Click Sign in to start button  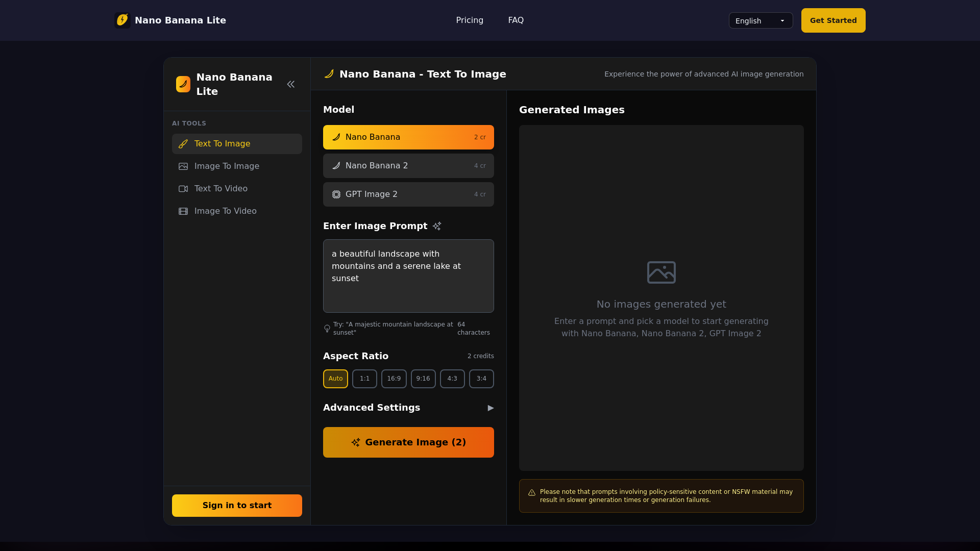pos(237,506)
